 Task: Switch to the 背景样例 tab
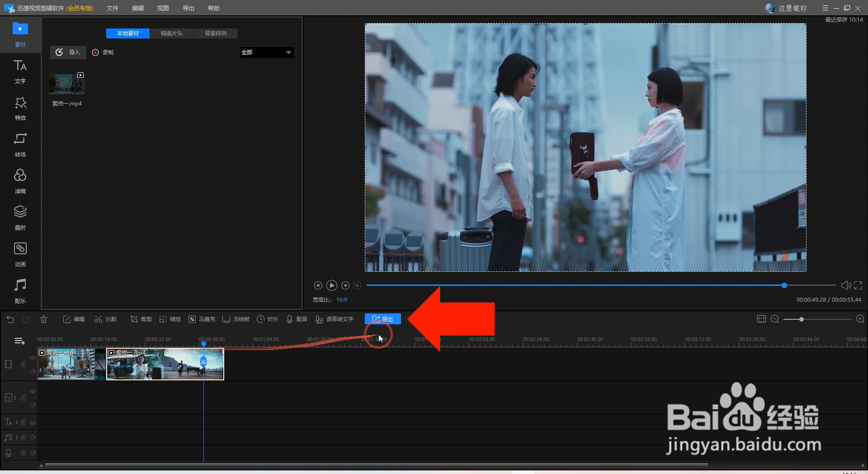tap(216, 33)
